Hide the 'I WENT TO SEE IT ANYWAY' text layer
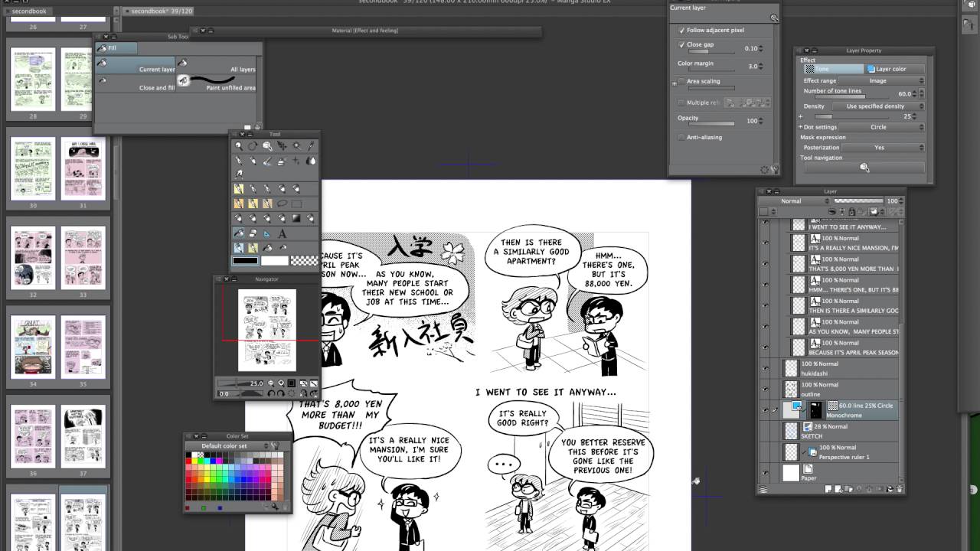980x551 pixels. point(765,223)
